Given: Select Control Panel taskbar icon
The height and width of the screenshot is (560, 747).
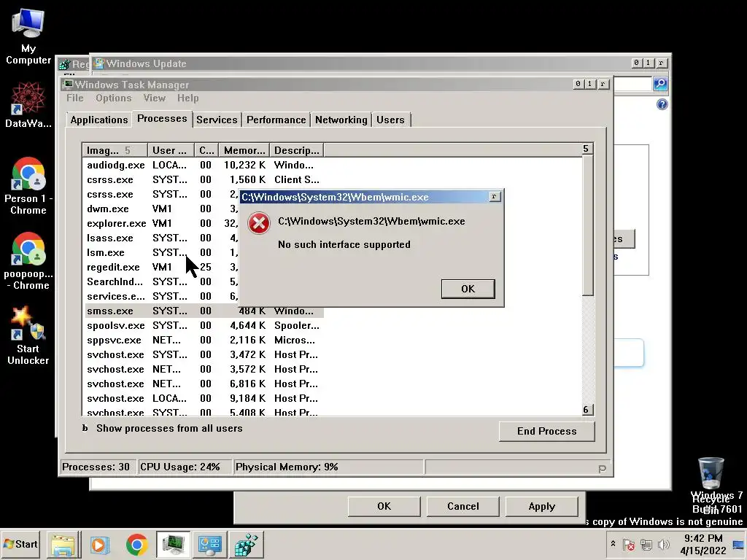Looking at the screenshot, I should click(209, 544).
